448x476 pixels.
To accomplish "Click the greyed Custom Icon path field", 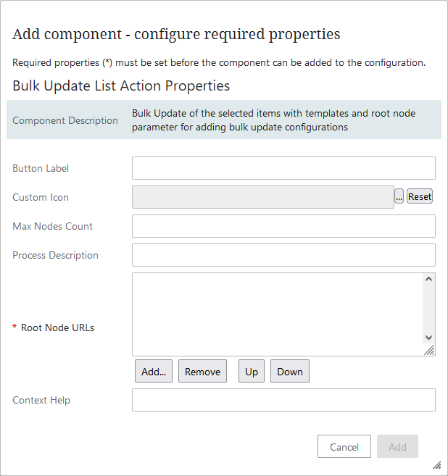I will coord(263,197).
